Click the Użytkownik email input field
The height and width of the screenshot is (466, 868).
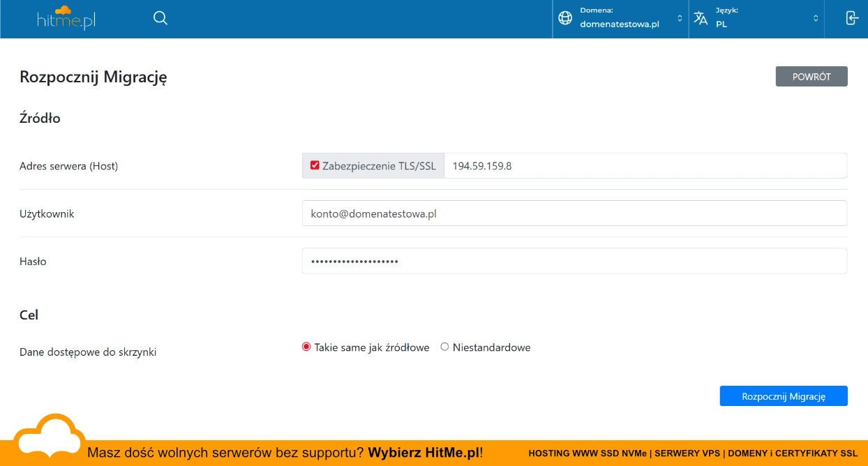coord(574,213)
